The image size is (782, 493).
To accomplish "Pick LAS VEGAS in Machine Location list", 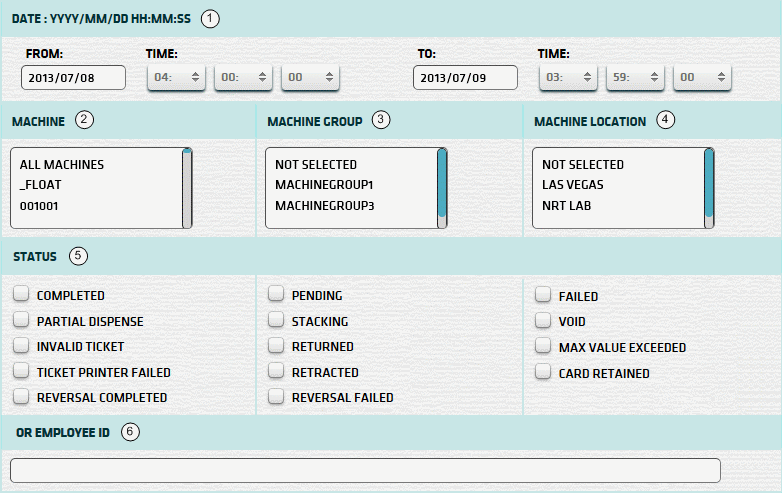I will pos(573,184).
